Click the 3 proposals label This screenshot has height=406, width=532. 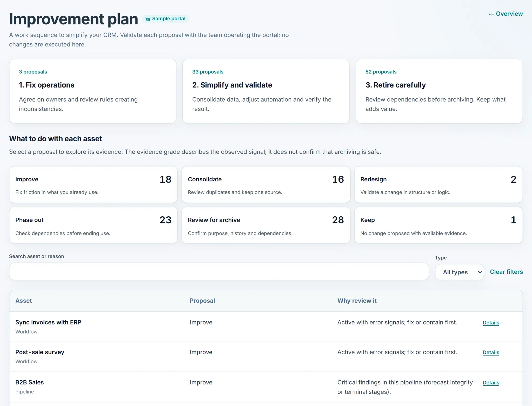coord(33,72)
